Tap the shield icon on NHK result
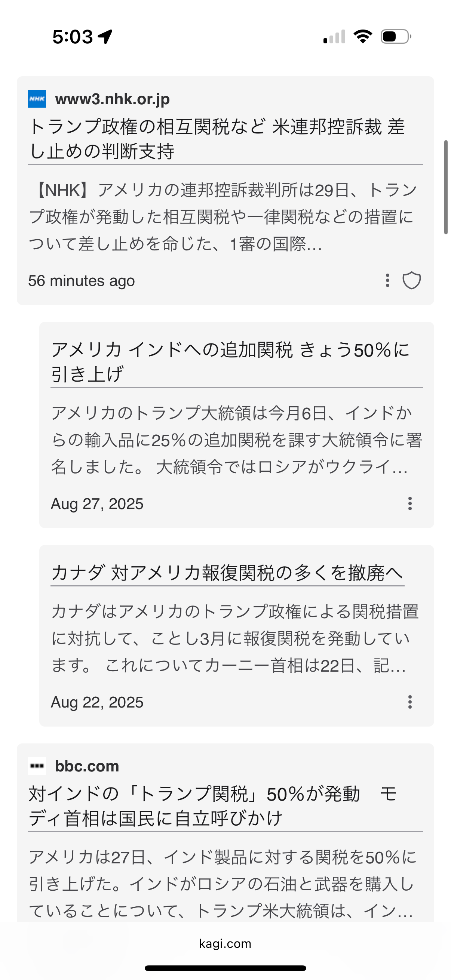 point(411,281)
